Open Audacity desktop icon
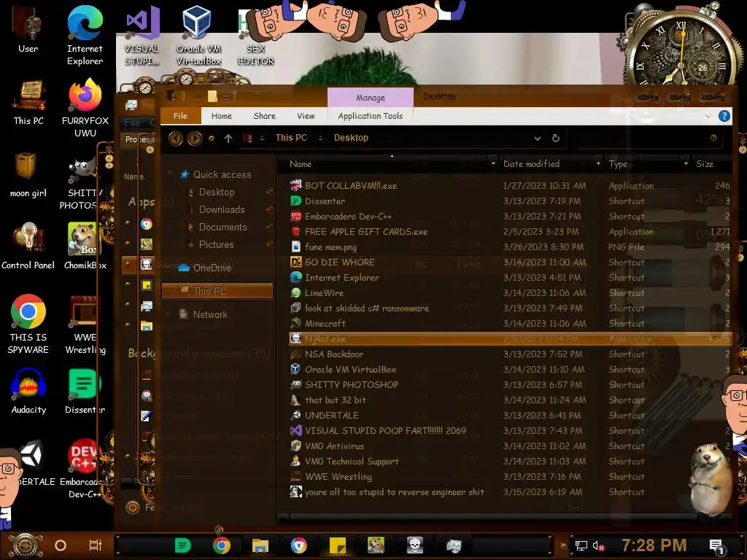The image size is (747, 560). coord(28,391)
